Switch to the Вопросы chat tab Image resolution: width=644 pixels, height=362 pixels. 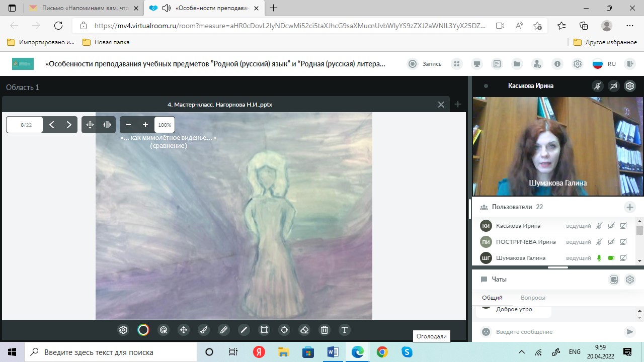tap(533, 298)
